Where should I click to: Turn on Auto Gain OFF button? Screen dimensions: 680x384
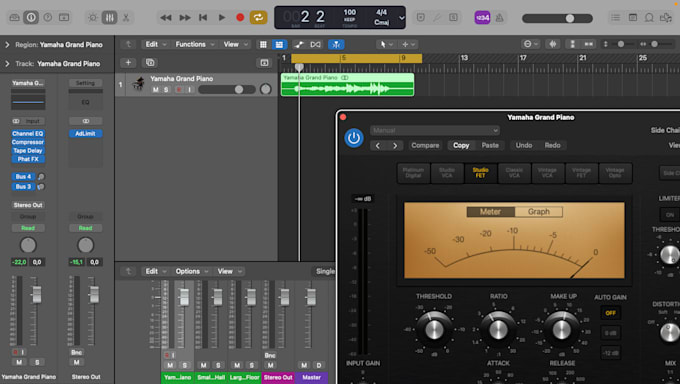[x=611, y=313]
